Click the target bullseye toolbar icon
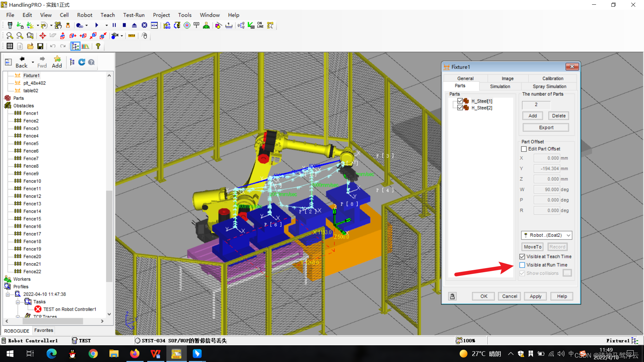Viewport: 644px width, 362px height. click(187, 25)
